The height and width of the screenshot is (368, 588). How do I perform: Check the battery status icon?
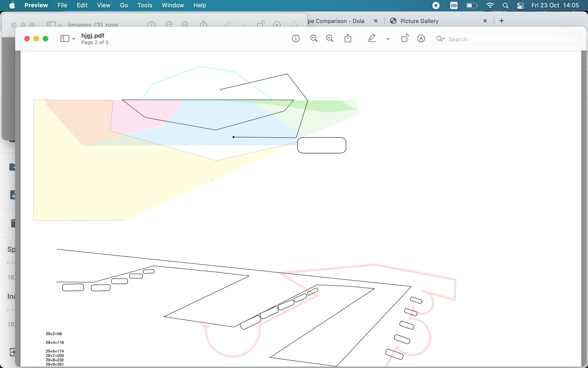pyautogui.click(x=472, y=5)
